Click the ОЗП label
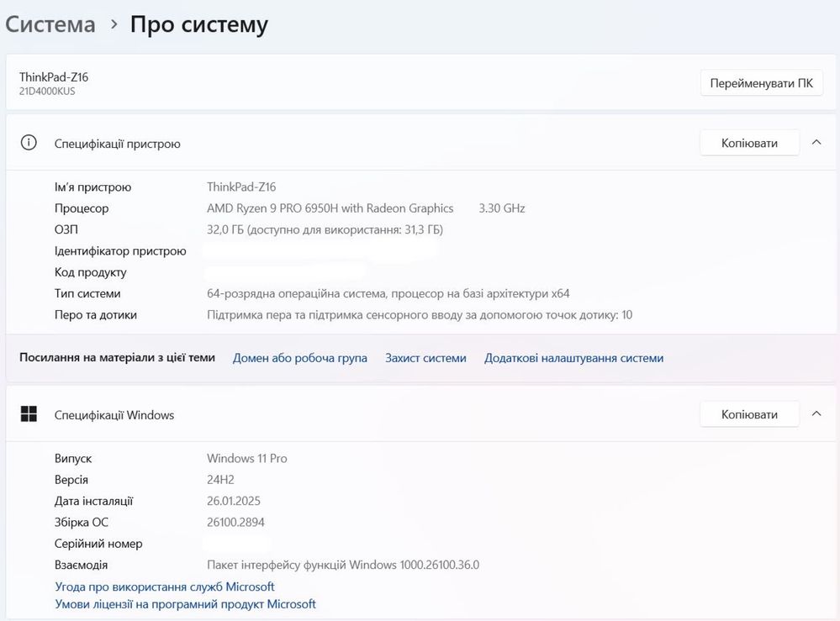The height and width of the screenshot is (621, 840). tap(66, 229)
